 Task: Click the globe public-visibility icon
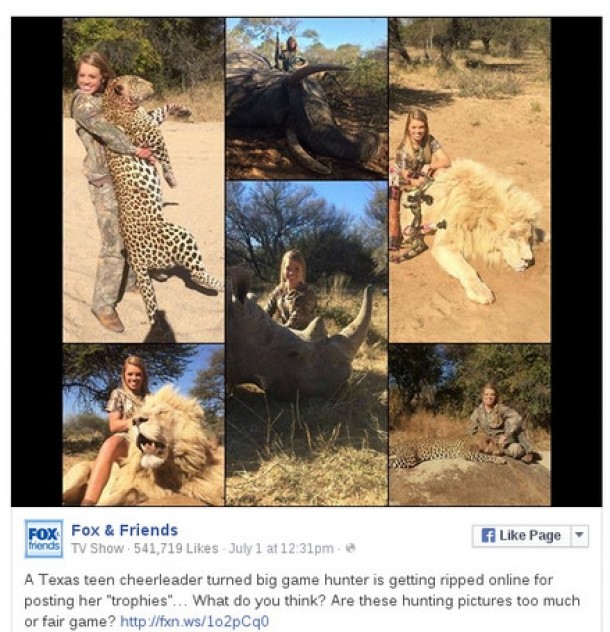349,549
